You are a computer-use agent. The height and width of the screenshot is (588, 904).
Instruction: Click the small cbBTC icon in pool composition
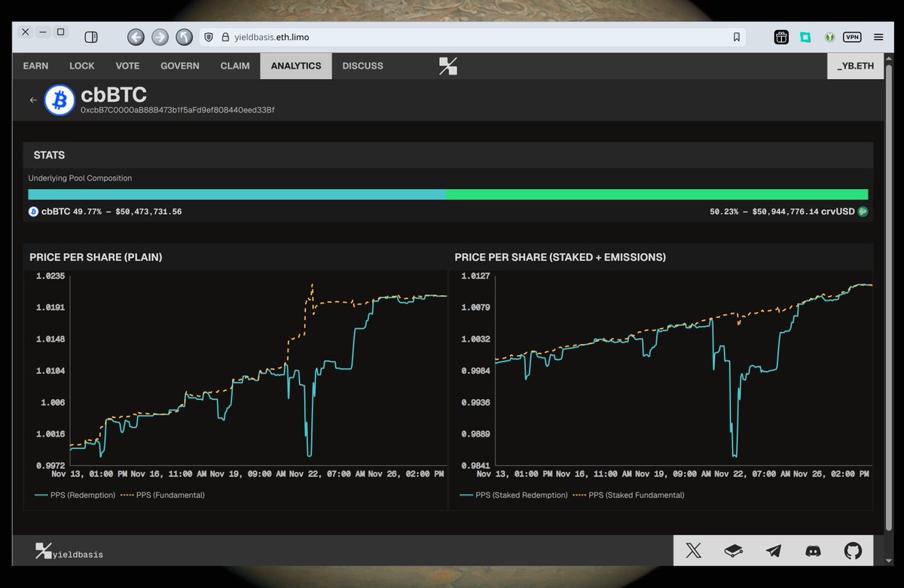coord(33,212)
